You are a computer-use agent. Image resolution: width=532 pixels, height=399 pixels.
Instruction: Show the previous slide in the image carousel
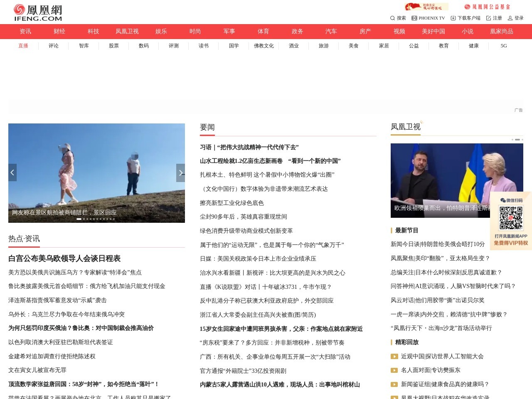[12, 172]
